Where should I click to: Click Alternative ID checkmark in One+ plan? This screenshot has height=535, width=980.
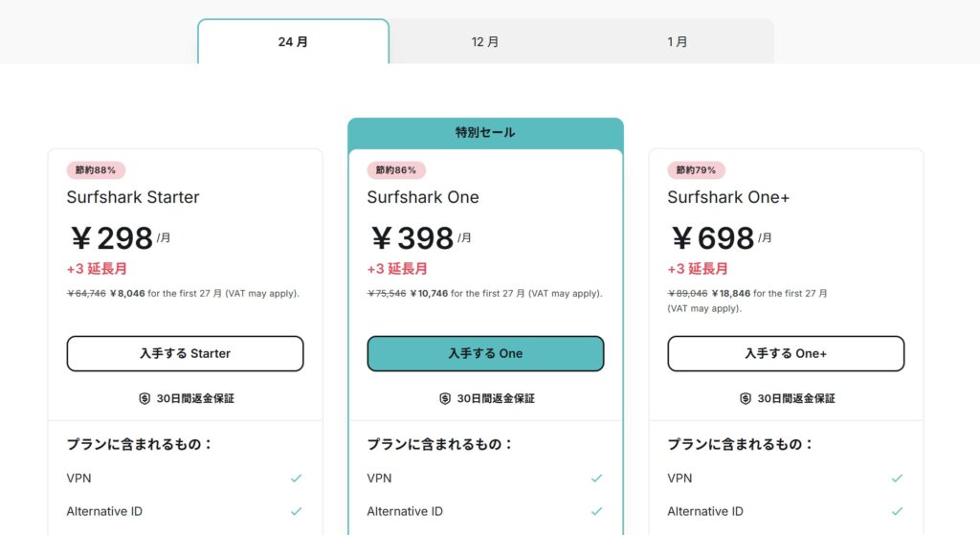[898, 511]
